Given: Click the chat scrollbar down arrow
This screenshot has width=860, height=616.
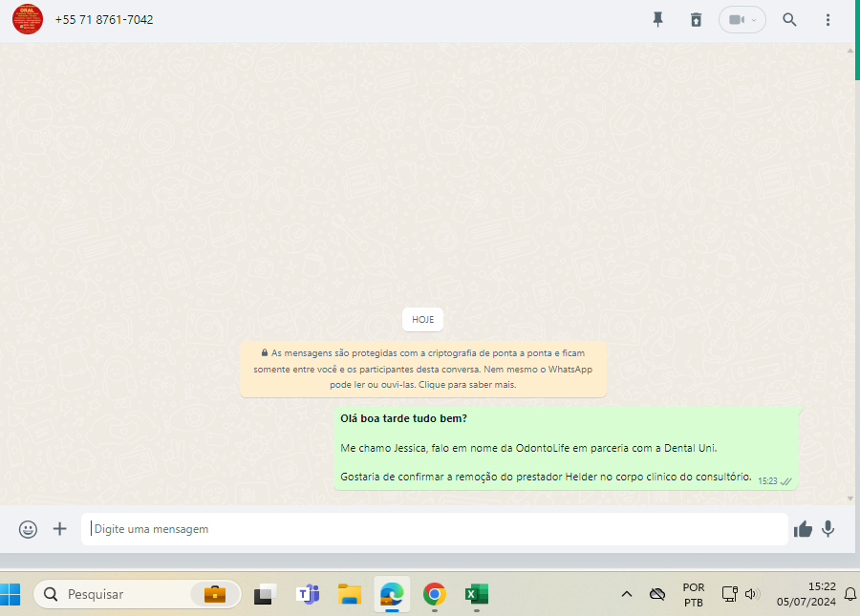Looking at the screenshot, I should point(850,499).
